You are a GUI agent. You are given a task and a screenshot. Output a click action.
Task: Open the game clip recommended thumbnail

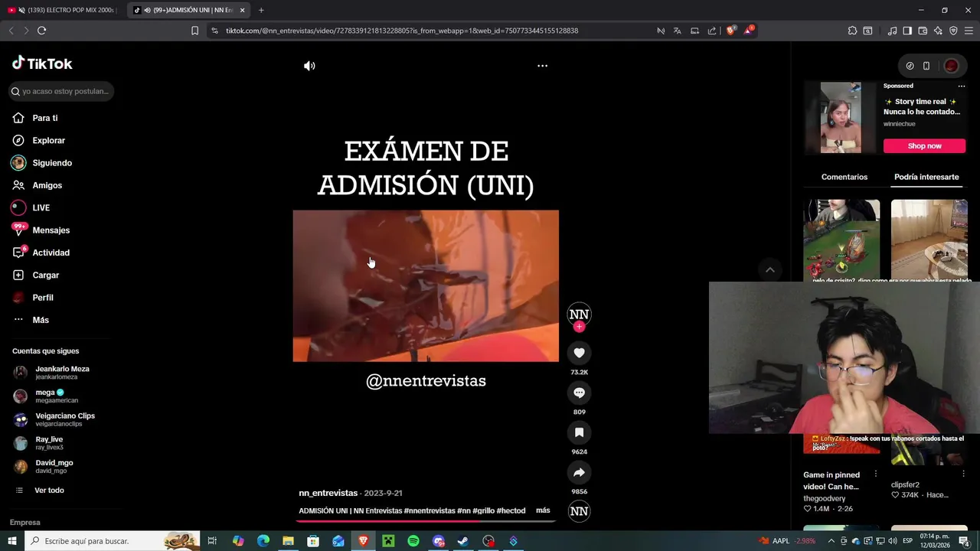pos(841,240)
